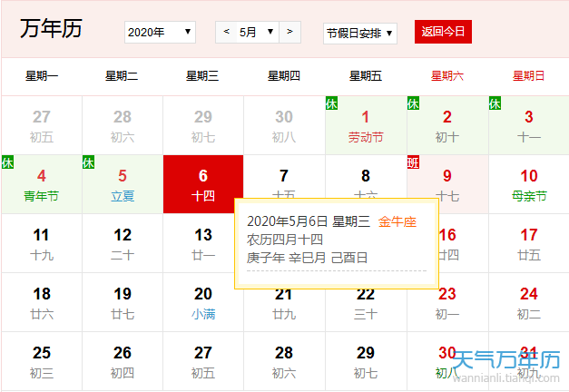Select May 10 母亲节 date
569x392 pixels.
coord(528,184)
